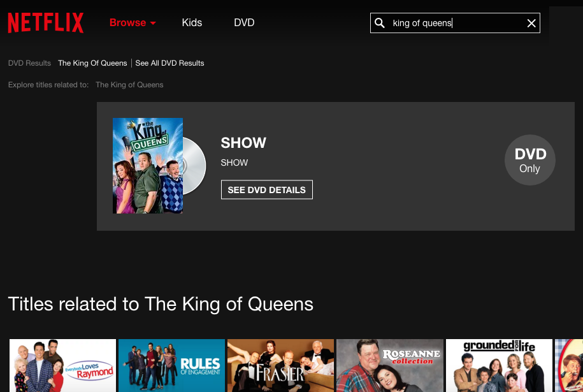This screenshot has height=392, width=583.
Task: Click the DVD Only circular badge
Action: pos(530,160)
